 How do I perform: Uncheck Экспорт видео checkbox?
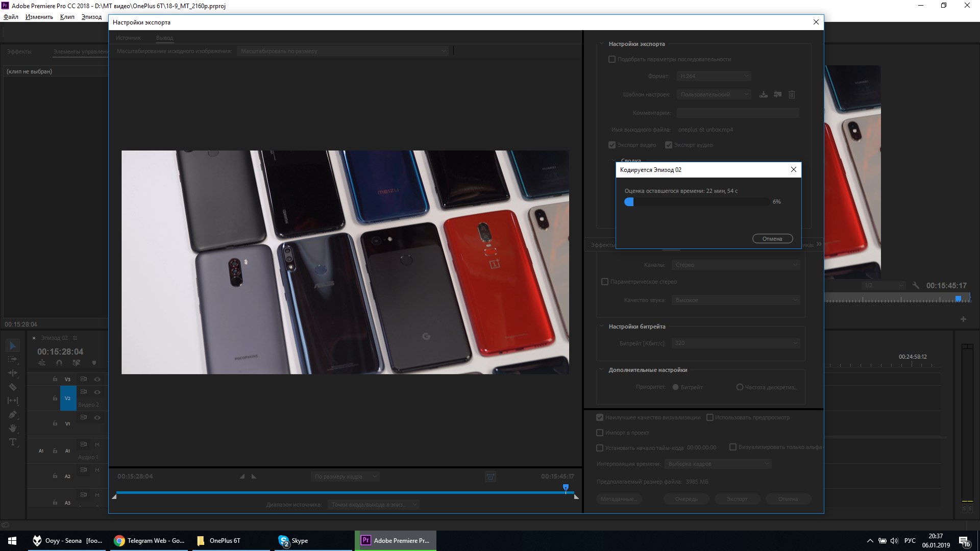click(612, 145)
